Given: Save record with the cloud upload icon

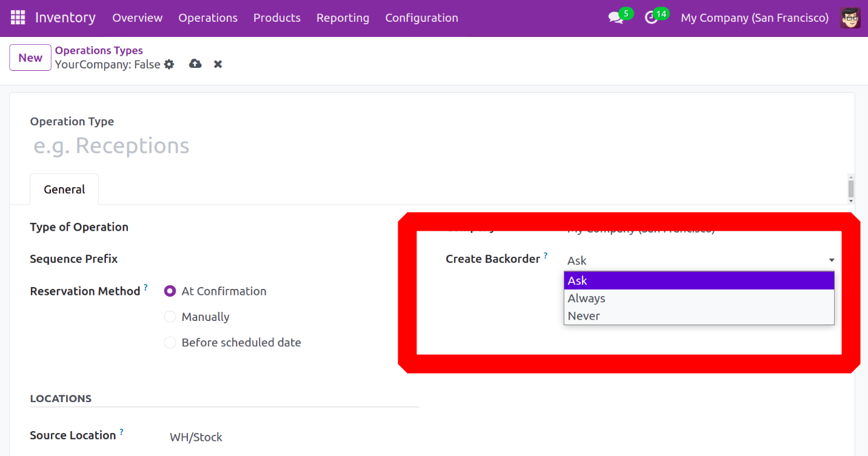Looking at the screenshot, I should pos(195,64).
